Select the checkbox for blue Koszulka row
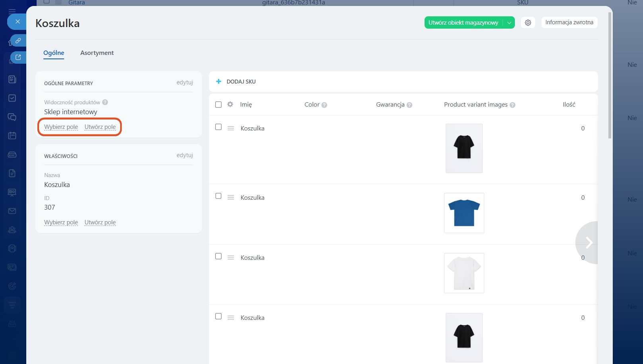This screenshot has height=364, width=643. tap(218, 196)
